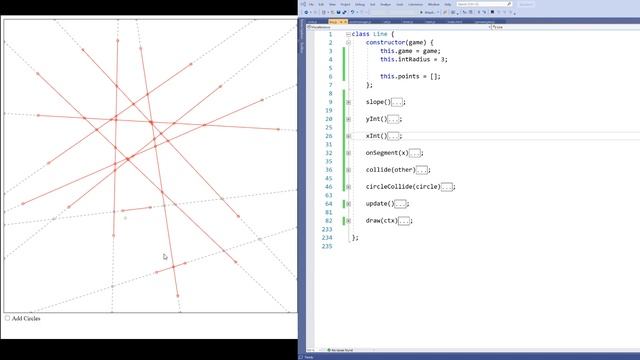This screenshot has width=640, height=360.
Task: Collapse the class Line block
Action: [348, 34]
